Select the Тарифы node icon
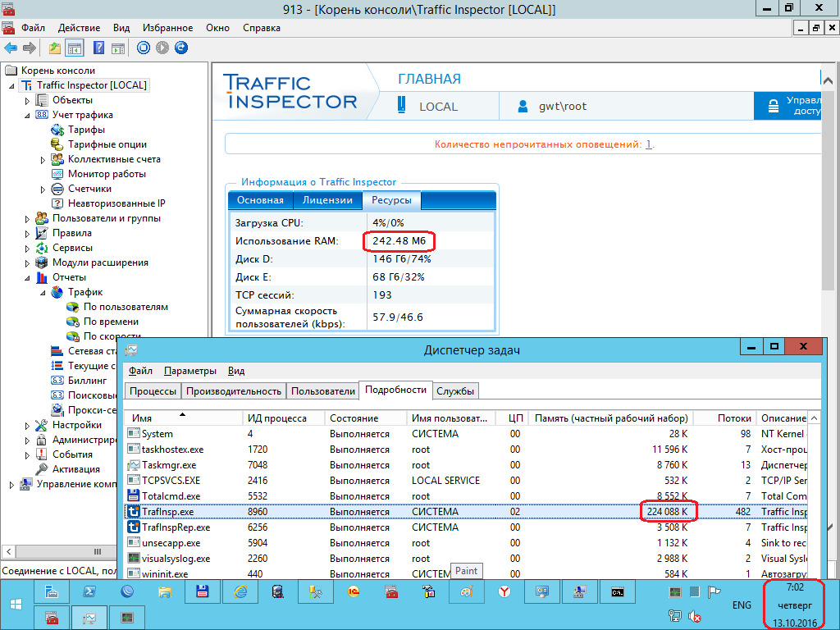The height and width of the screenshot is (630, 840). coord(57,130)
